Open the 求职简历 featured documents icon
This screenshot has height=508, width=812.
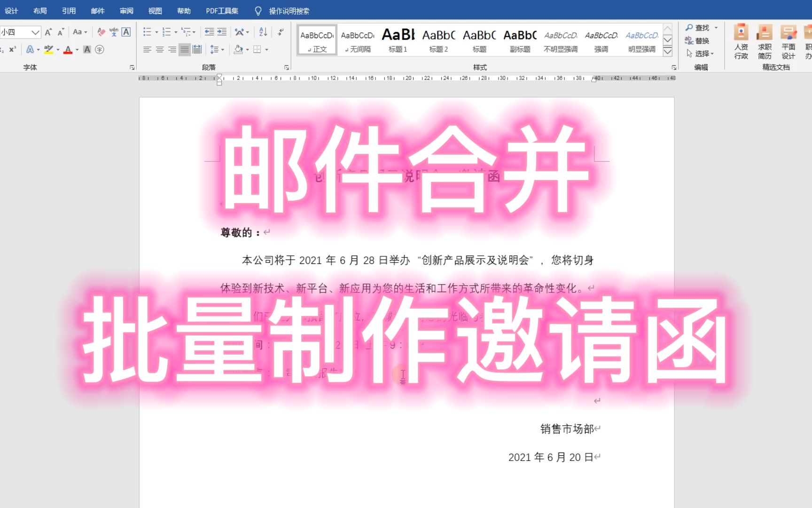(765, 41)
